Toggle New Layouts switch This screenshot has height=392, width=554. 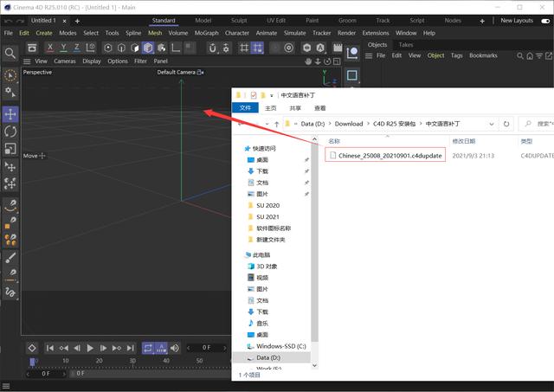pyautogui.click(x=545, y=21)
